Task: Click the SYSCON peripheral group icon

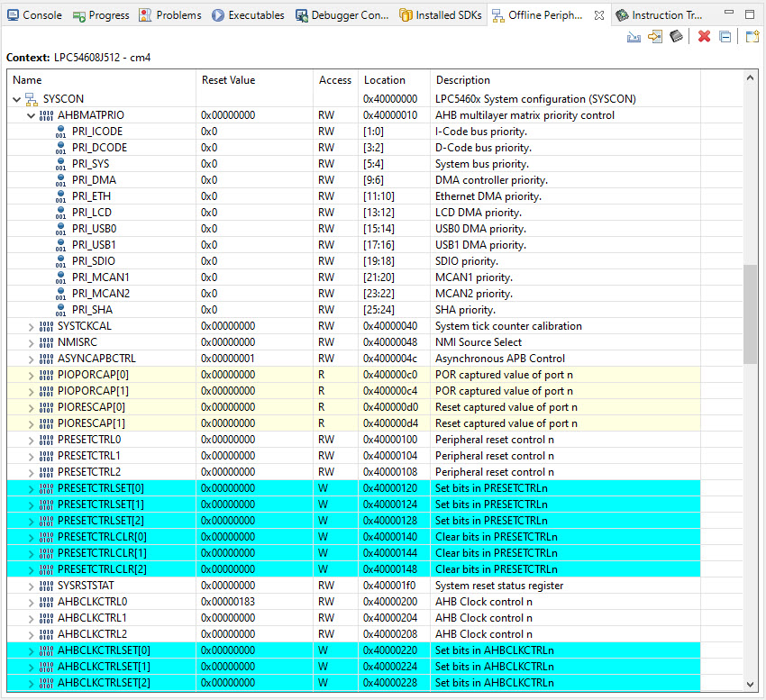Action: pos(32,99)
